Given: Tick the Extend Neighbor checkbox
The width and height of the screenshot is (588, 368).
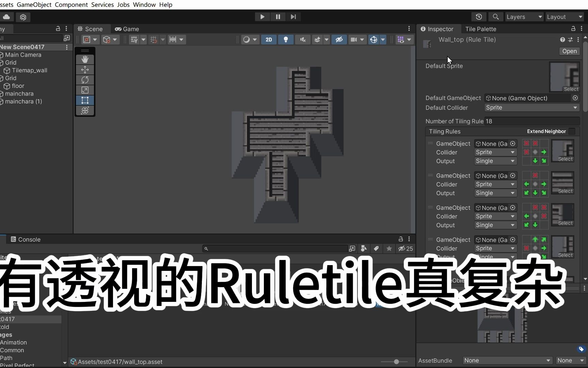Looking at the screenshot, I should click(572, 131).
